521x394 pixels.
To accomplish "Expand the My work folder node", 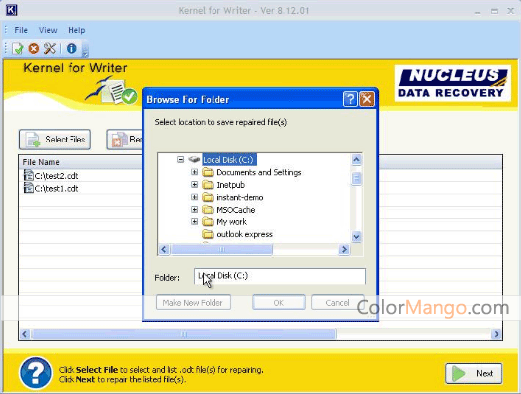I will (195, 221).
